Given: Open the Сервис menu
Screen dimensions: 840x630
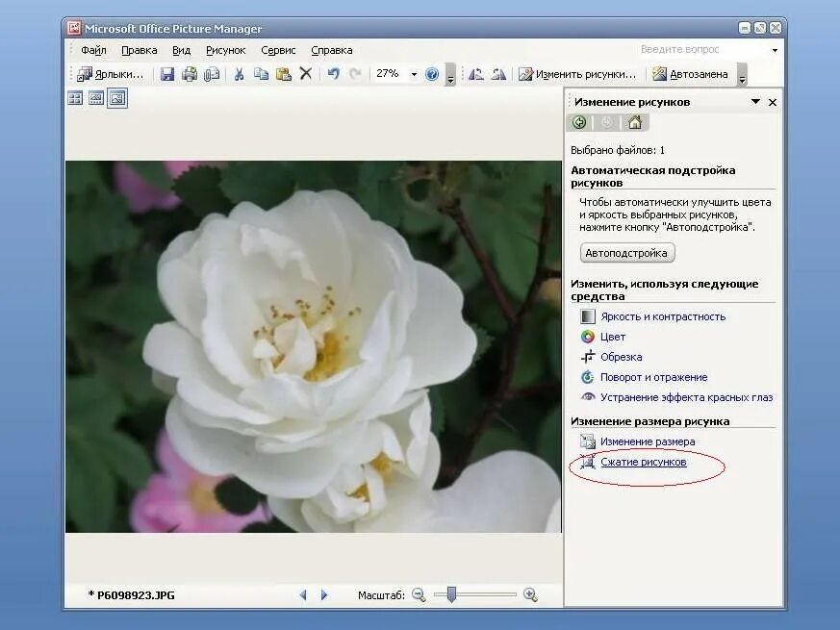Looking at the screenshot, I should [x=278, y=49].
